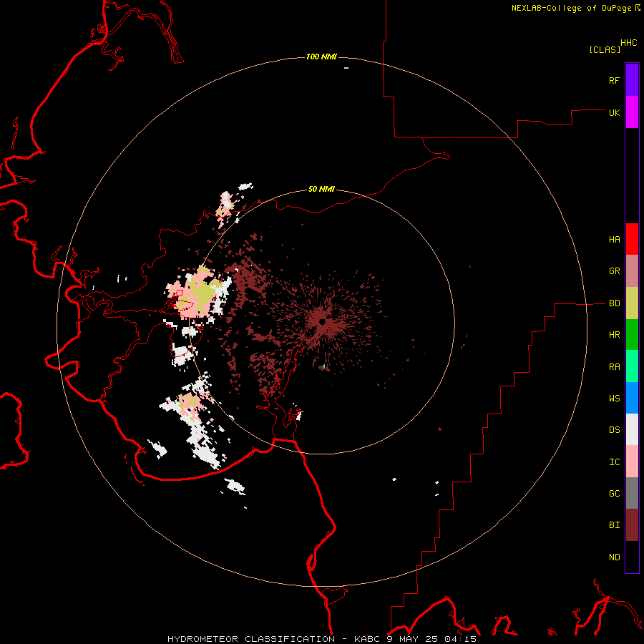Viewport: 644px width, 644px height.
Task: Click the BI legend label
Action: 614,525
